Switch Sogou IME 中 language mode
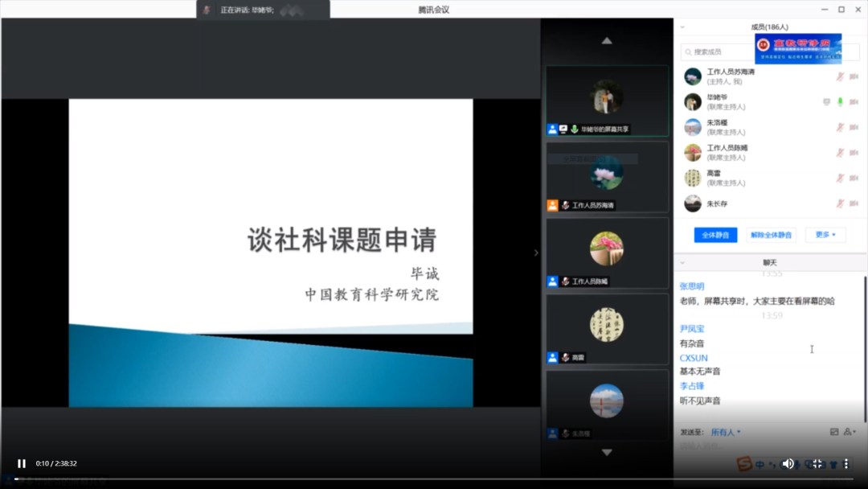 760,465
